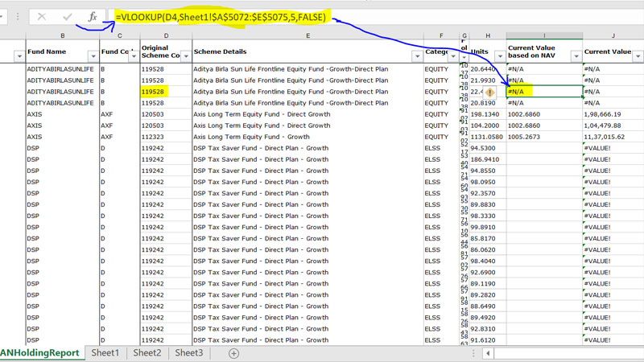Click the Scheme Details header cell
Screen dimensions: 644x362
click(x=308, y=51)
